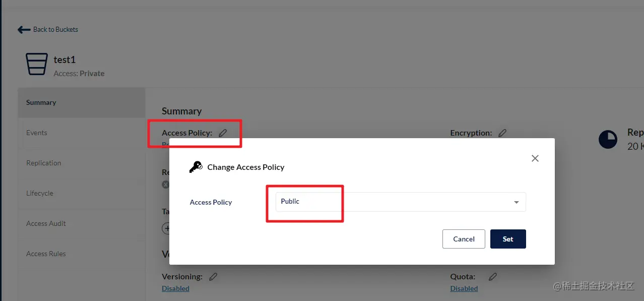
Task: Click the Versioning Disabled link
Action: click(175, 289)
